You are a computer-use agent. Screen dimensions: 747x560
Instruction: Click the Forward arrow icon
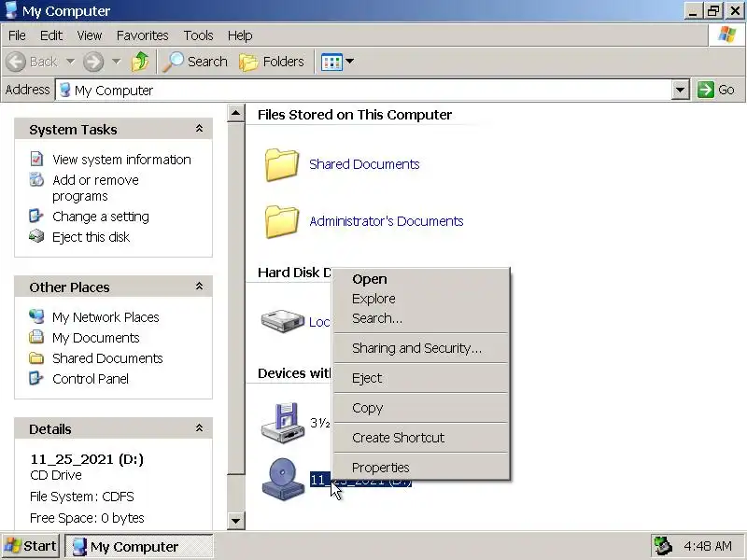click(x=92, y=62)
